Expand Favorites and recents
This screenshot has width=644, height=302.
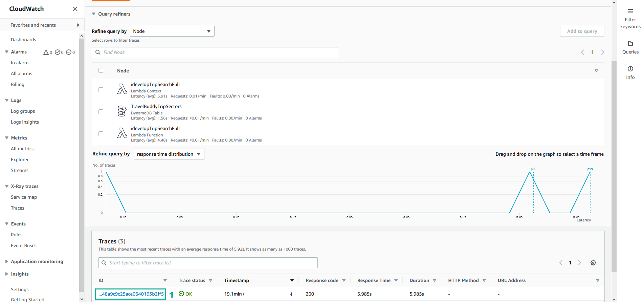[78, 25]
